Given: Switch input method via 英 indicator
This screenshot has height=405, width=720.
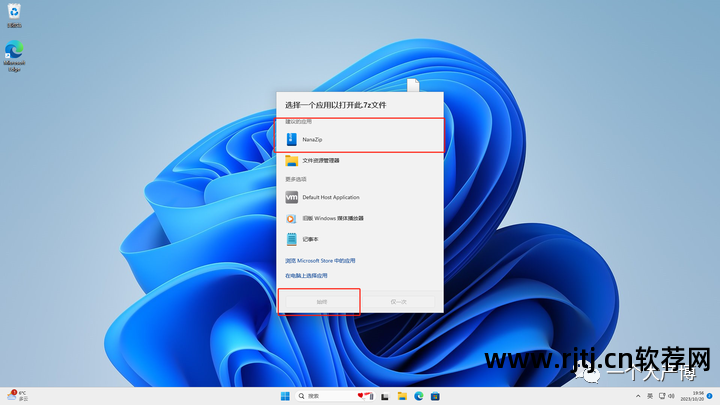Looking at the screenshot, I should pos(651,396).
